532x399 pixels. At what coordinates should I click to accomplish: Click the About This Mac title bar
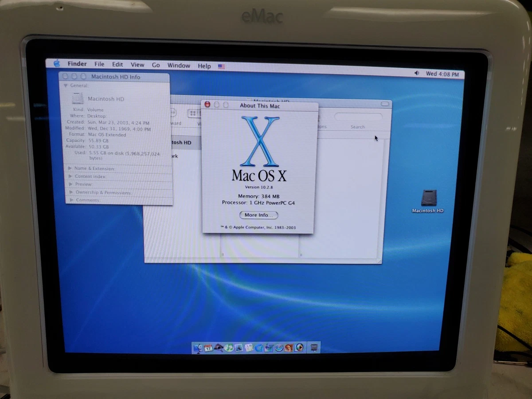click(x=260, y=106)
